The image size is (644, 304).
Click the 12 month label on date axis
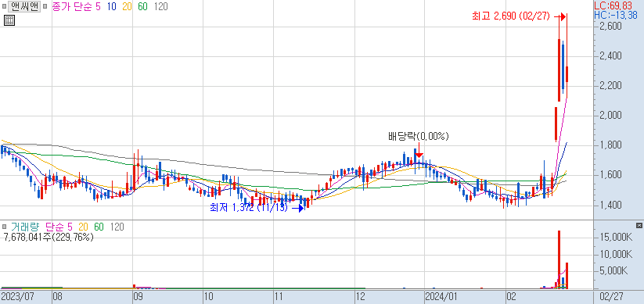point(361,296)
